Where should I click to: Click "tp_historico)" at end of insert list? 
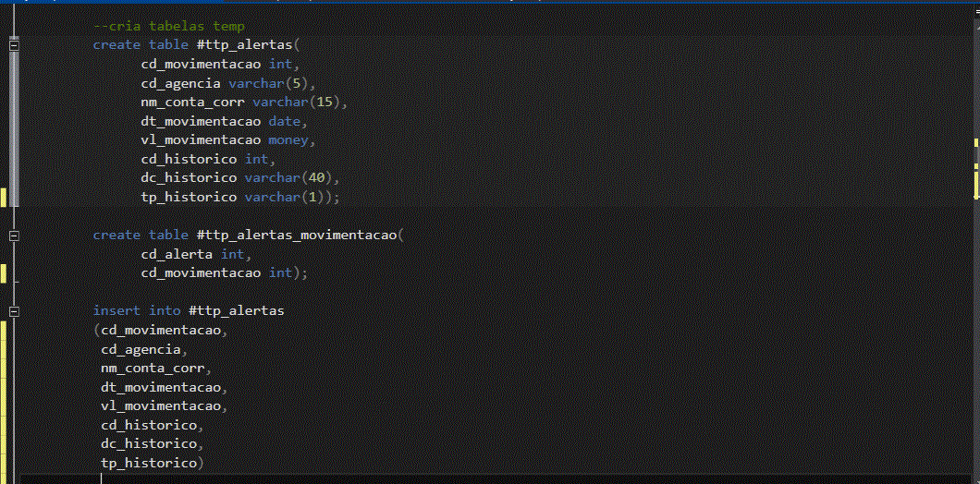tap(153, 464)
